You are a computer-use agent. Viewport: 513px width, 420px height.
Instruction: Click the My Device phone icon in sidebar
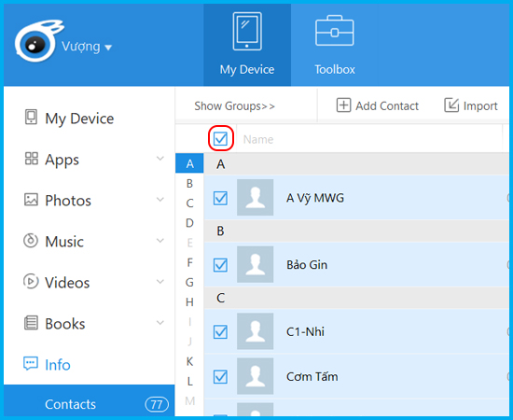31,118
